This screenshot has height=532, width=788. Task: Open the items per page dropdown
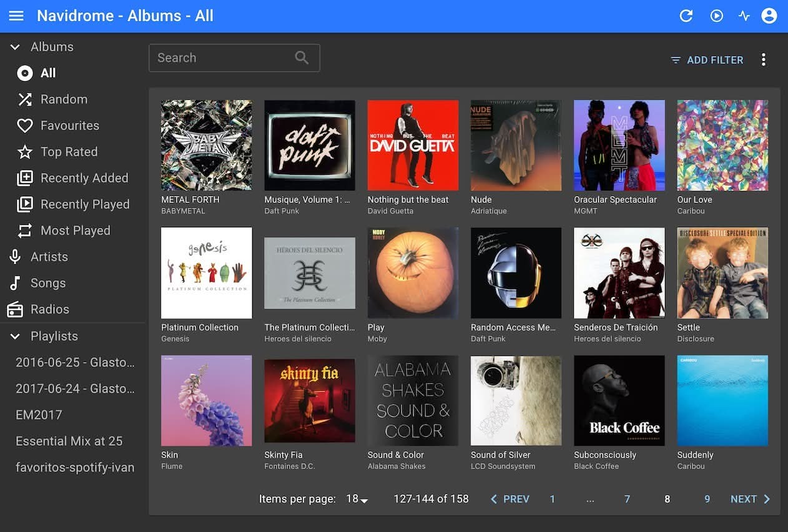pyautogui.click(x=357, y=499)
